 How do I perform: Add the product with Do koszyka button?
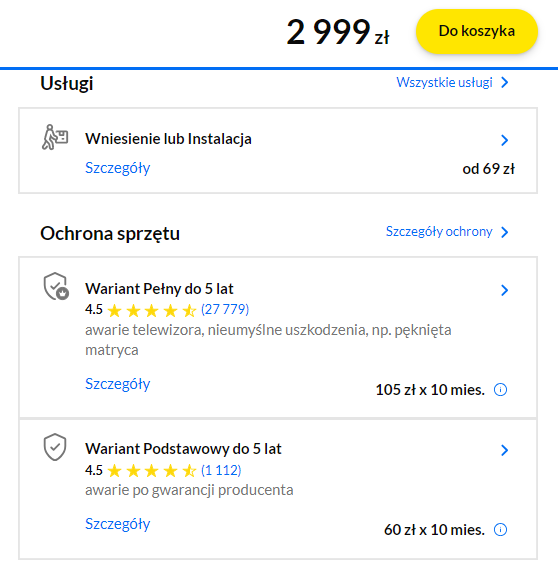(477, 31)
